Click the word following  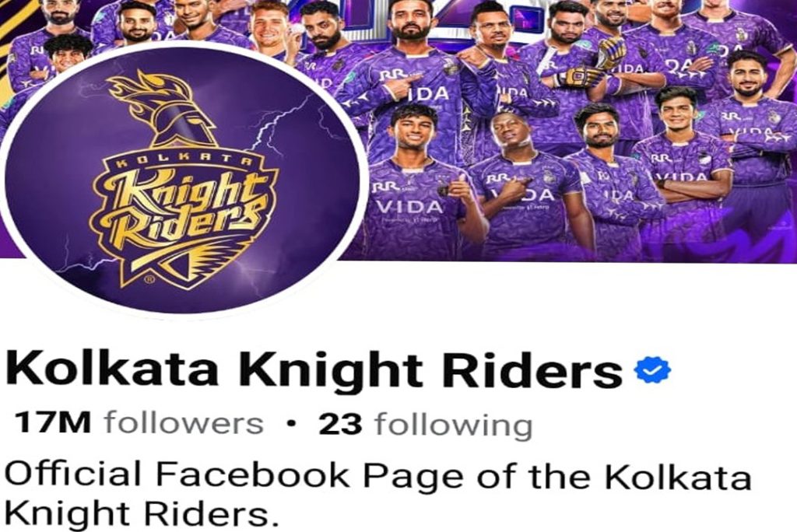click(x=454, y=425)
